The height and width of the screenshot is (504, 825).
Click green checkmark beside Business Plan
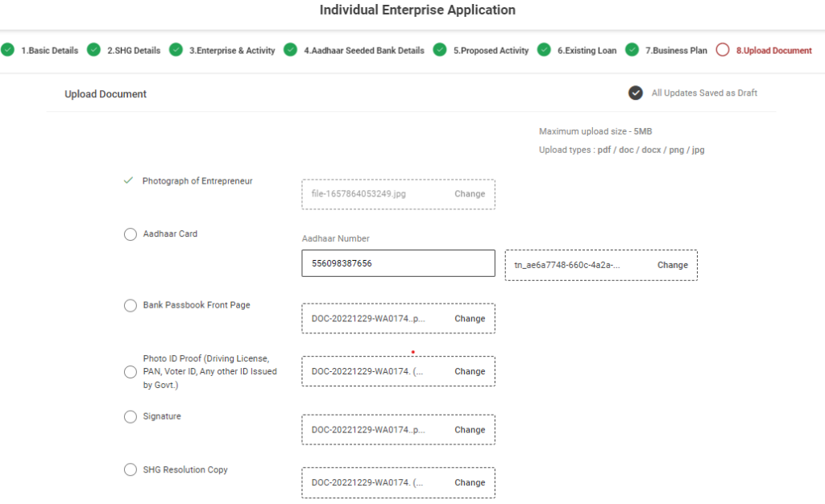pos(632,50)
